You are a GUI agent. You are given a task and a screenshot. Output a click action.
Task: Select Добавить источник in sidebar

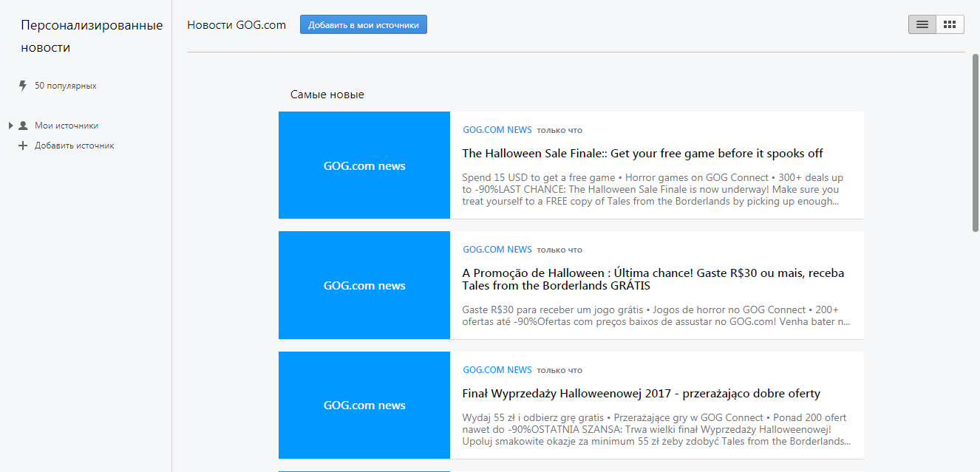point(75,146)
